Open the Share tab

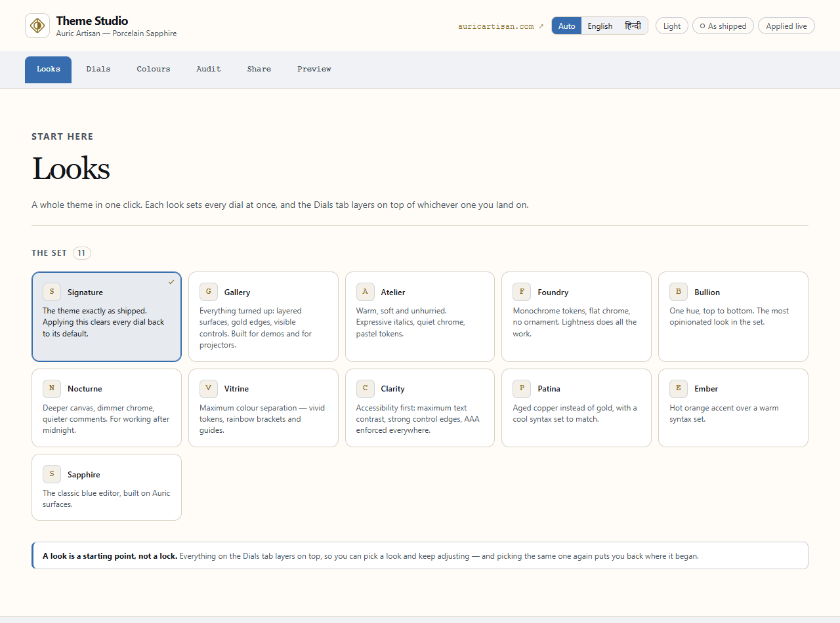pyautogui.click(x=259, y=70)
